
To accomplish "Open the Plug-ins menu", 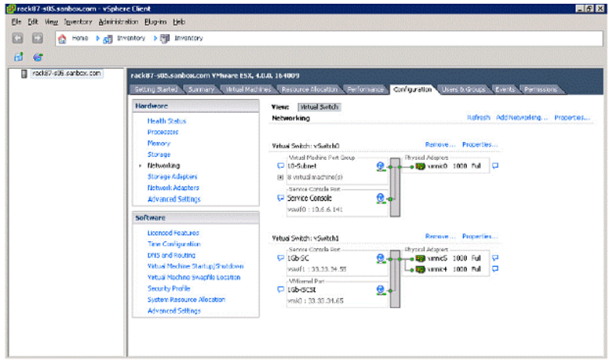I will click(x=155, y=22).
